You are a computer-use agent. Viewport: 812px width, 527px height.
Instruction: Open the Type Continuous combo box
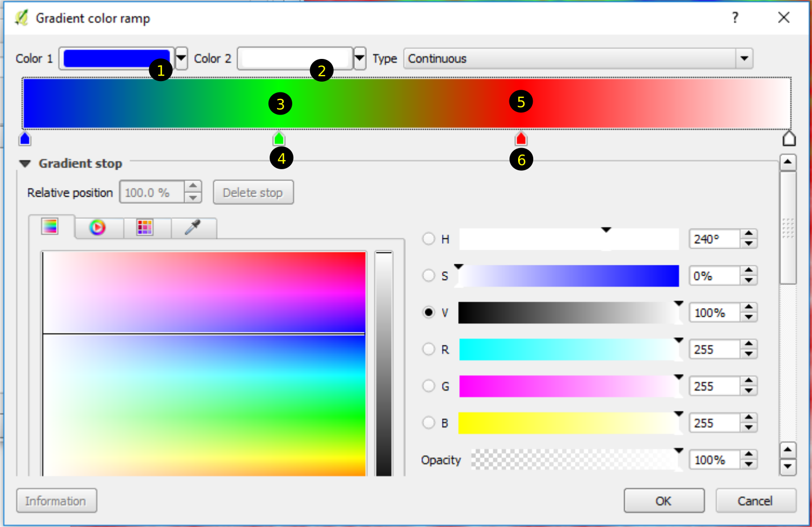(x=578, y=58)
